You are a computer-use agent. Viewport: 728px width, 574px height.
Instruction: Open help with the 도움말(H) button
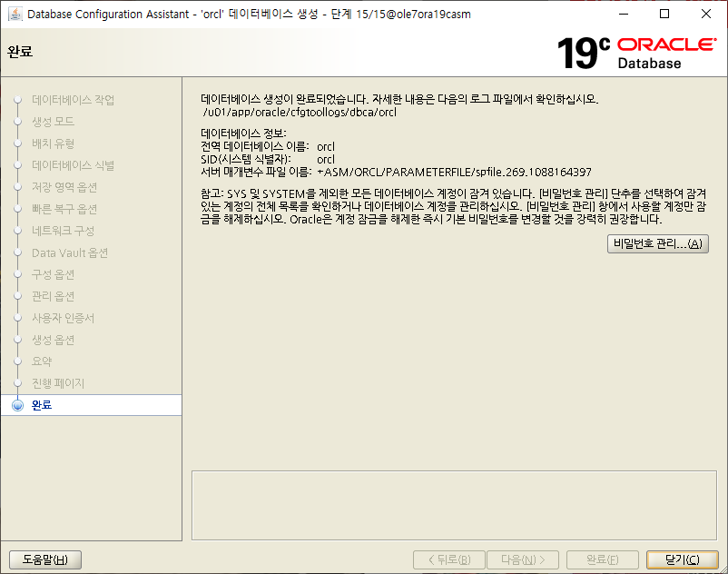click(45, 559)
